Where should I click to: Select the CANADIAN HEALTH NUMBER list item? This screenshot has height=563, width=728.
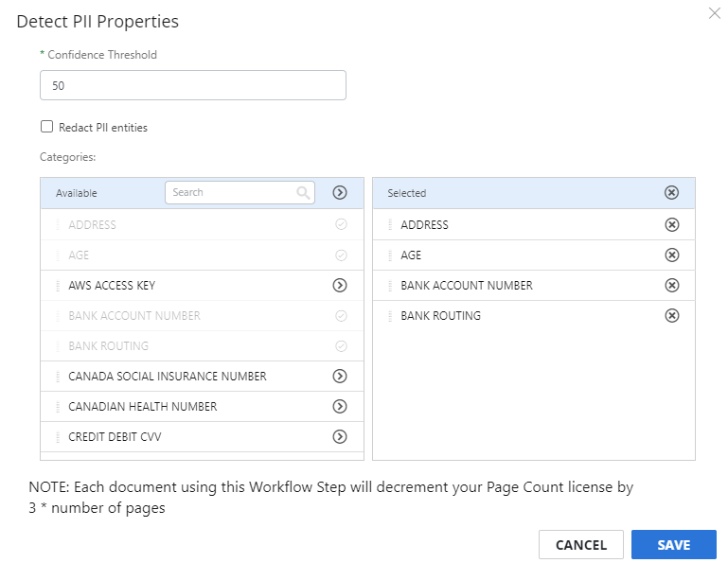click(x=202, y=407)
